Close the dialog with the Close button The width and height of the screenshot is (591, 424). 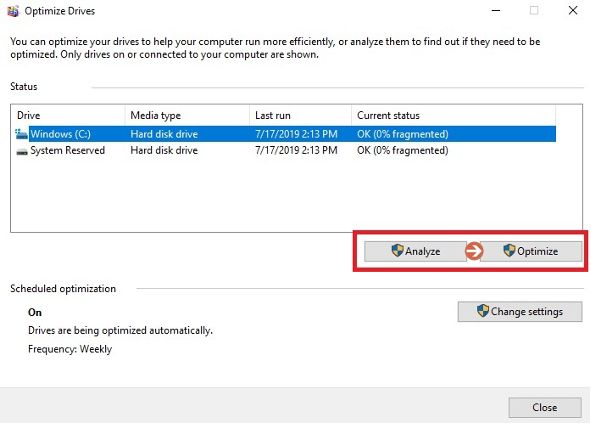(545, 407)
